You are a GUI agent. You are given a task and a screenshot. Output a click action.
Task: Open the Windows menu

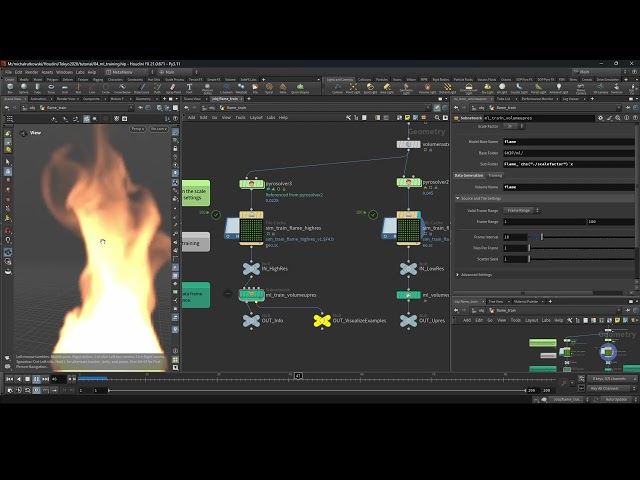(64, 72)
